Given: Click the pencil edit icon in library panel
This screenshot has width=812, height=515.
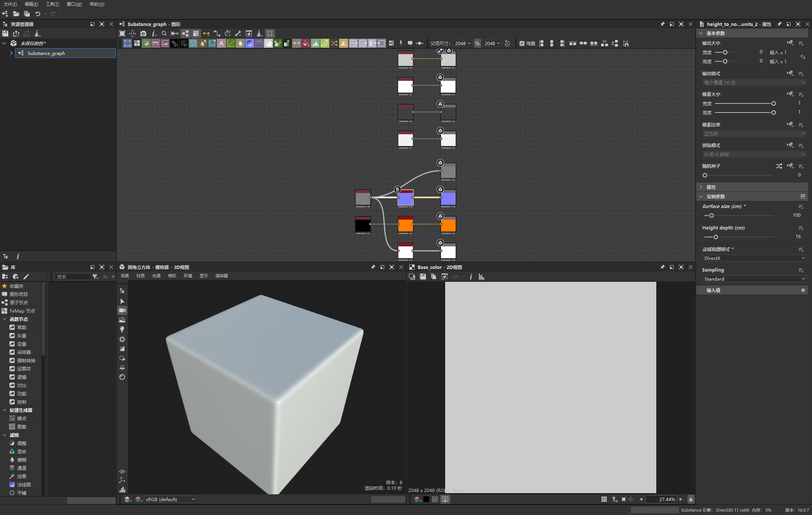Looking at the screenshot, I should click(26, 276).
